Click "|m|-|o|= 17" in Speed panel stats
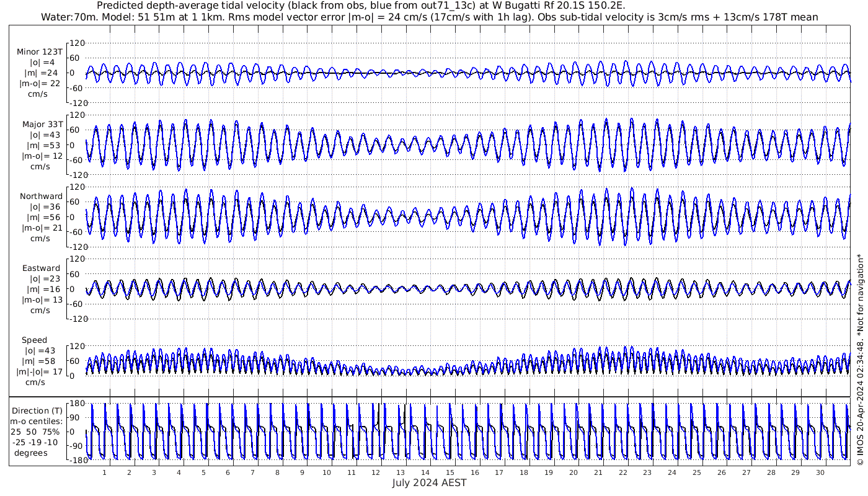The image size is (868, 496). click(40, 372)
